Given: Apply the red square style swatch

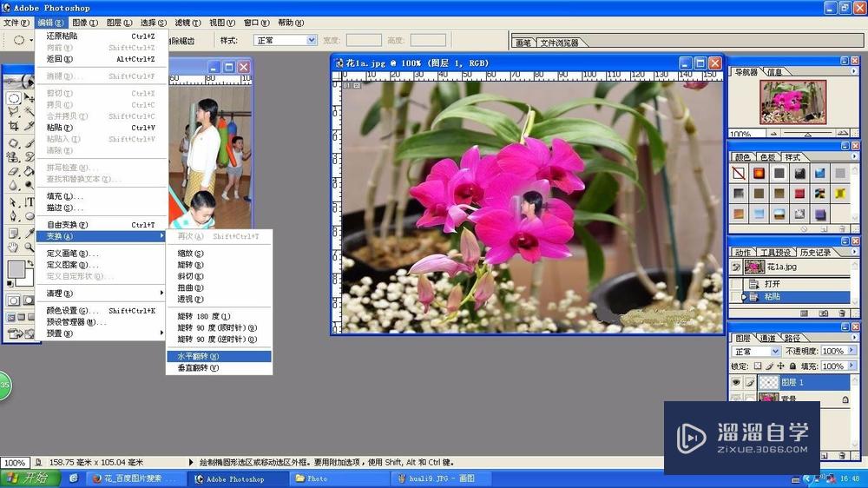Looking at the screenshot, I should click(x=799, y=194).
